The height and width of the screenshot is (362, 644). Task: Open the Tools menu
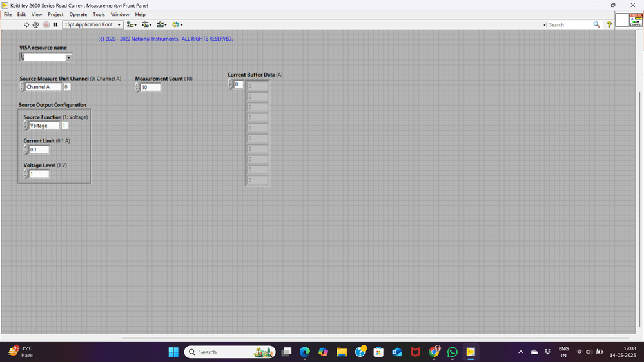click(x=99, y=14)
